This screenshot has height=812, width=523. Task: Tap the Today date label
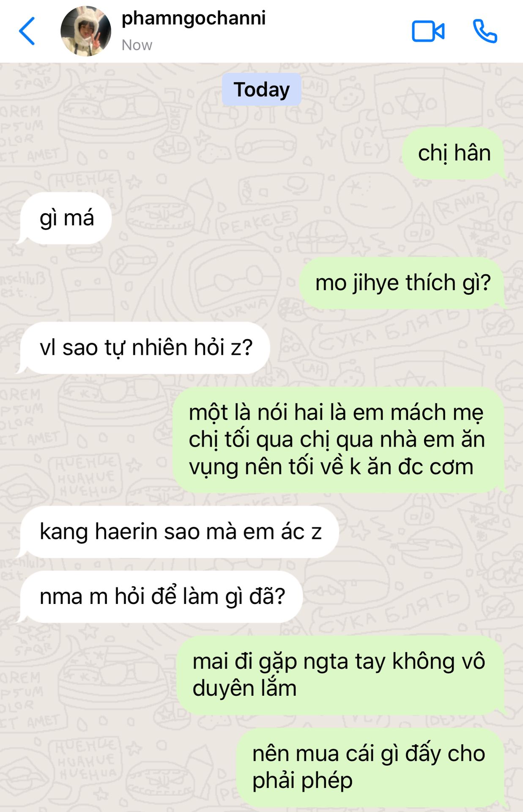tap(261, 89)
